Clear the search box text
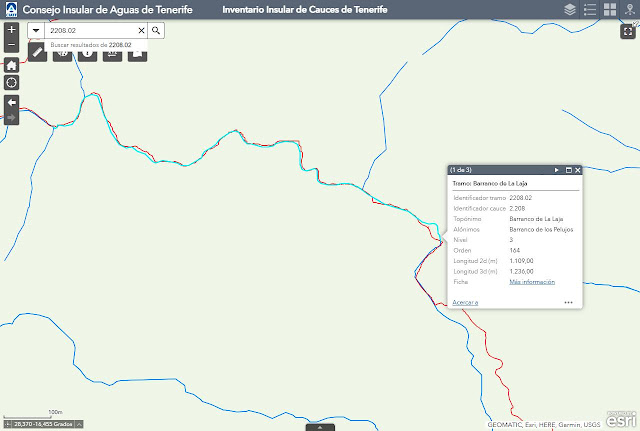Screen dimensions: 640x431 (x=141, y=30)
